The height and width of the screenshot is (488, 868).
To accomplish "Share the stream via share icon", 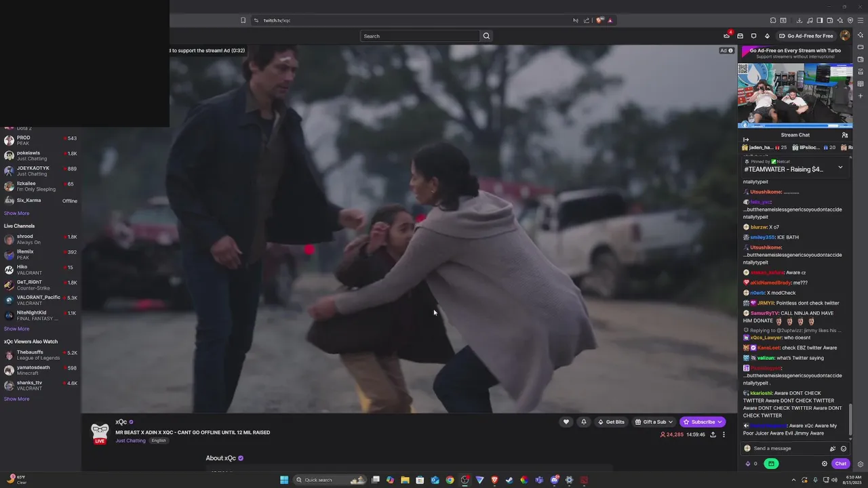I will tap(713, 434).
